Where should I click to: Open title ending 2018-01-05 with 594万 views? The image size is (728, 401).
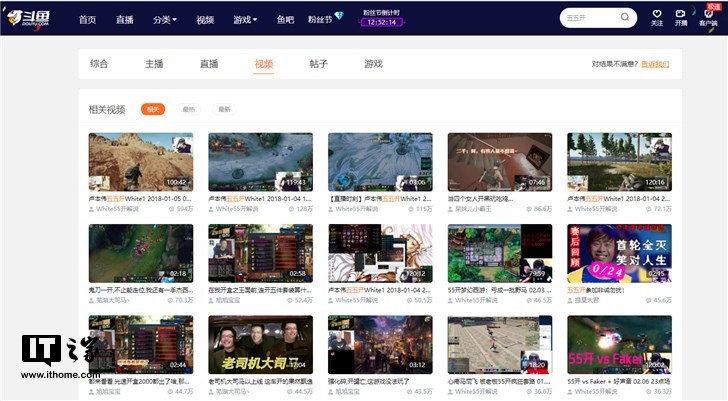[x=140, y=199]
